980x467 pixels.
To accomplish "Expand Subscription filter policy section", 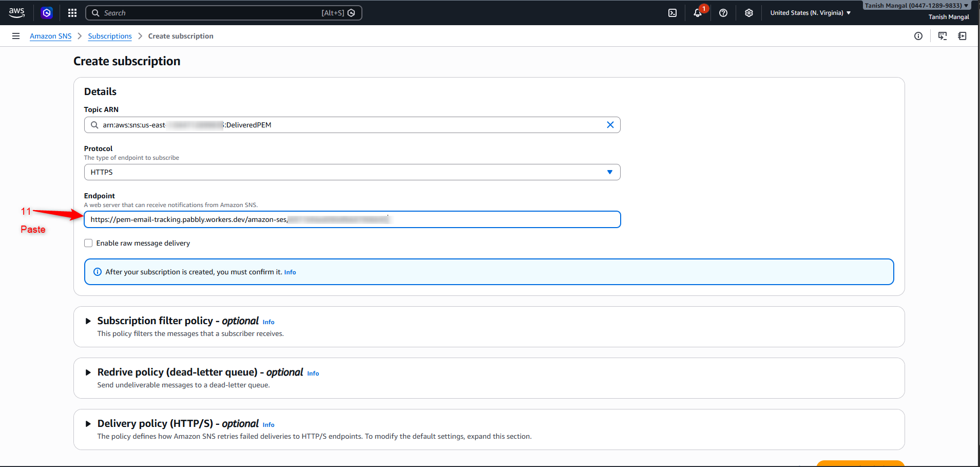I will tap(88, 321).
